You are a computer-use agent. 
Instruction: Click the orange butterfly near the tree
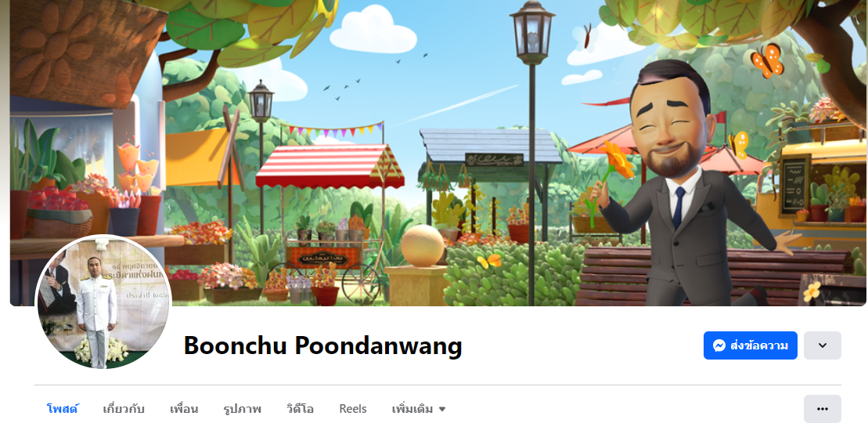point(767,60)
